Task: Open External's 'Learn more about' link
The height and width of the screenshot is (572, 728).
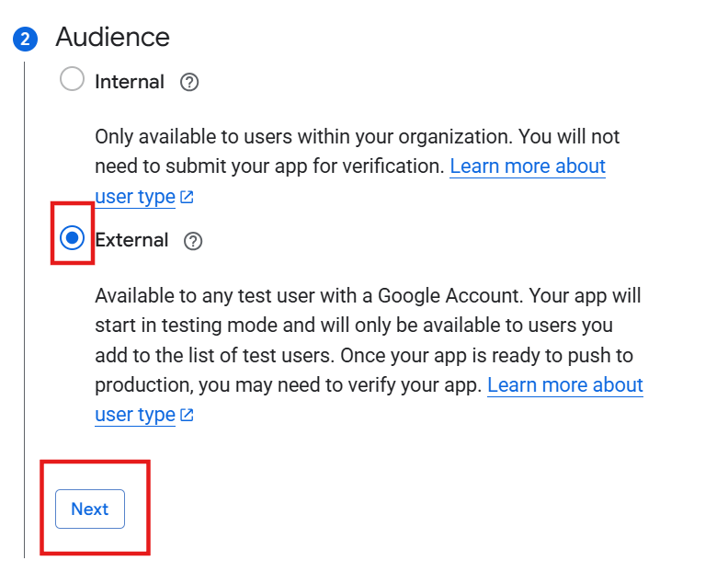Action: 564,385
